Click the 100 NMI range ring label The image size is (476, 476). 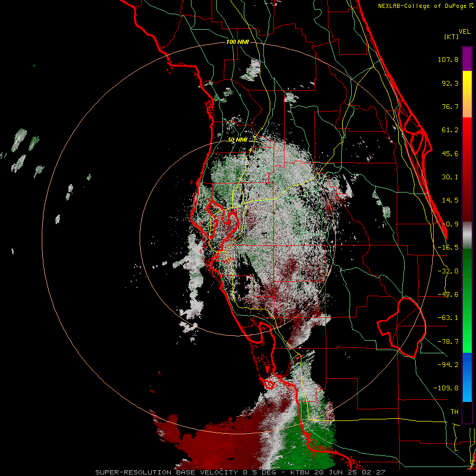[x=237, y=42]
